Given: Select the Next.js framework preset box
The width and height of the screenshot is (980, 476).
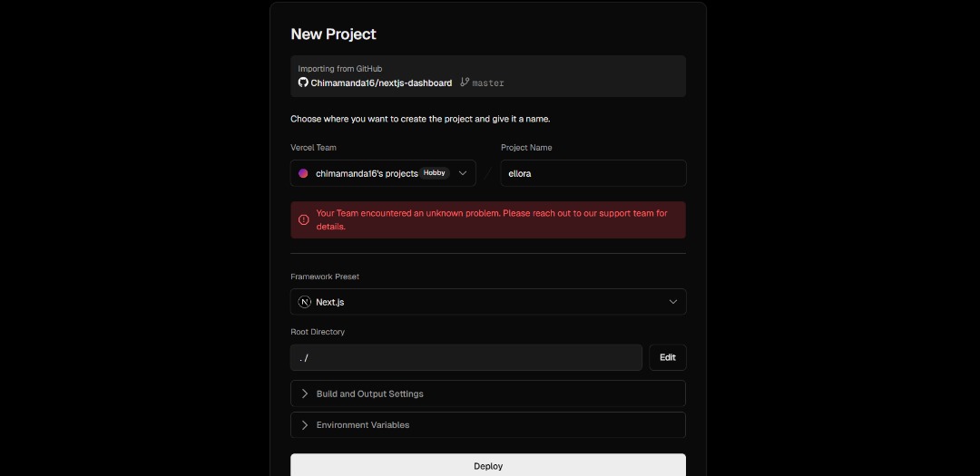Looking at the screenshot, I should tap(488, 302).
